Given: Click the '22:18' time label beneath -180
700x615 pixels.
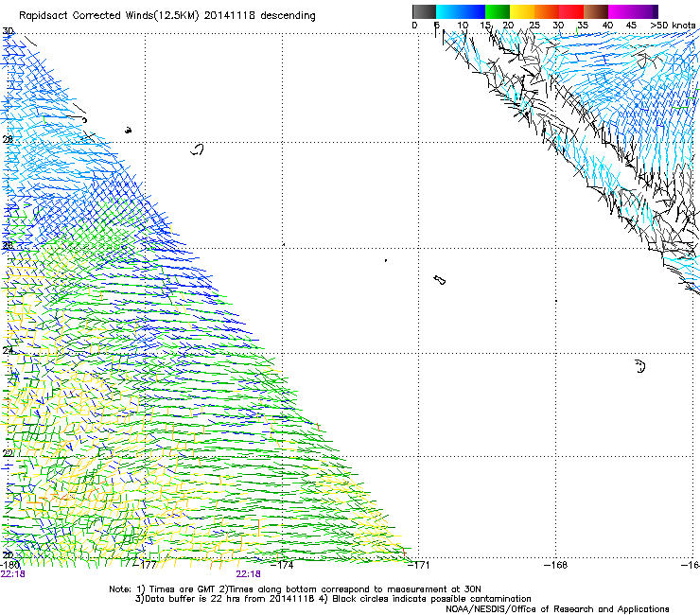Looking at the screenshot, I should point(13,574).
